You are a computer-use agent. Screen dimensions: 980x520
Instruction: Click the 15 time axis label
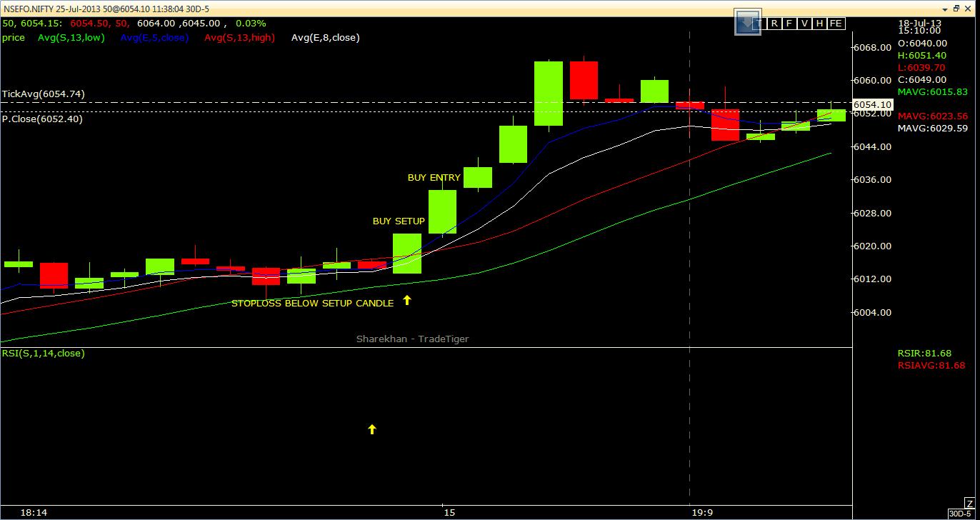point(449,513)
